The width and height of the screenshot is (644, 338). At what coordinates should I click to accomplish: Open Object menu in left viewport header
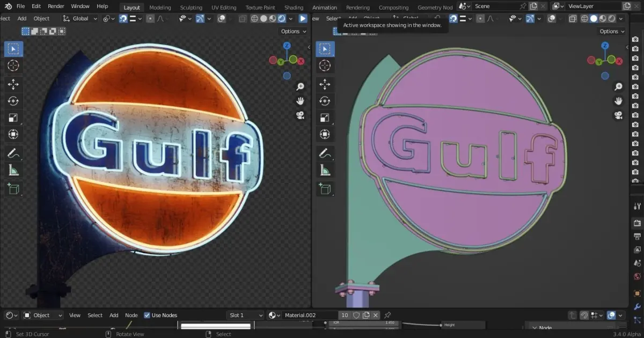(x=41, y=18)
